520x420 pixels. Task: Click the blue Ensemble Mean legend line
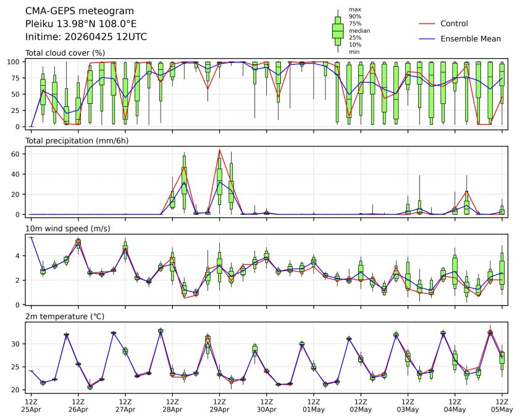(427, 39)
